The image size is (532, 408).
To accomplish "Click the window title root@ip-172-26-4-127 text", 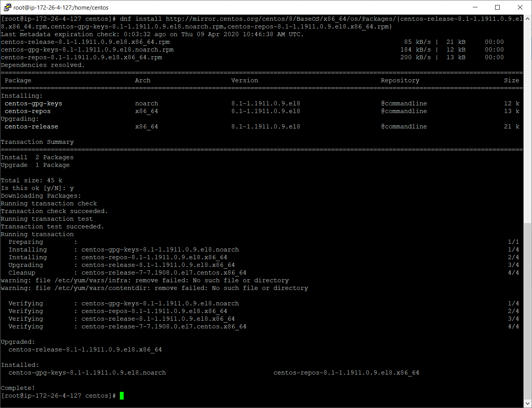I will coord(61,7).
